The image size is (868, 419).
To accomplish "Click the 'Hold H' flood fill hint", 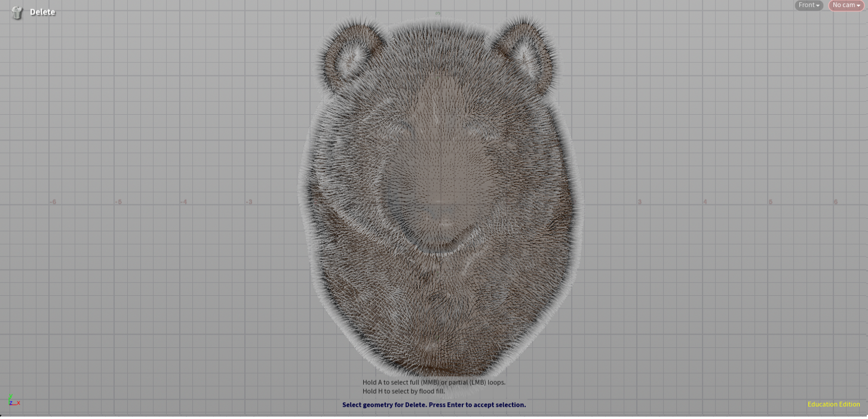I will coord(403,392).
